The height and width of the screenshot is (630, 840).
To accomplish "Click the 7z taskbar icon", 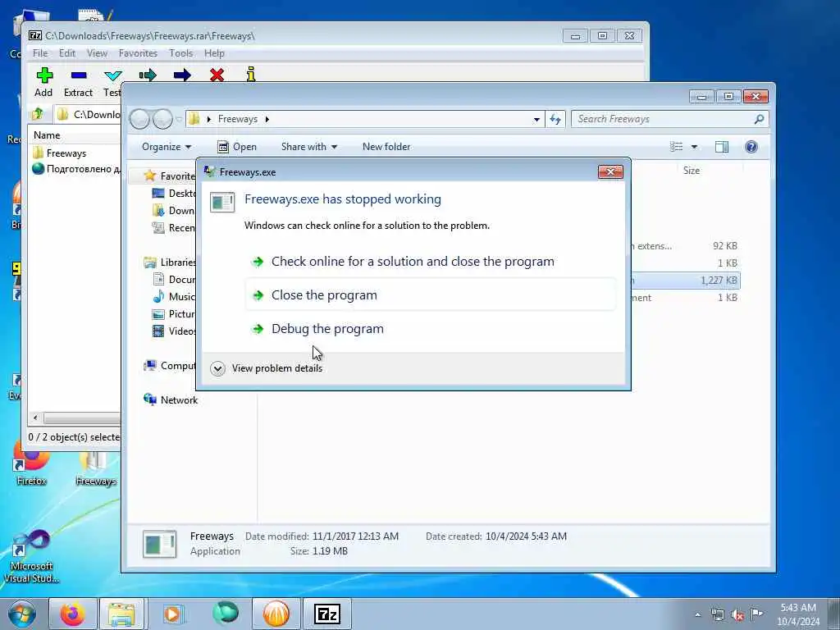I will click(326, 614).
